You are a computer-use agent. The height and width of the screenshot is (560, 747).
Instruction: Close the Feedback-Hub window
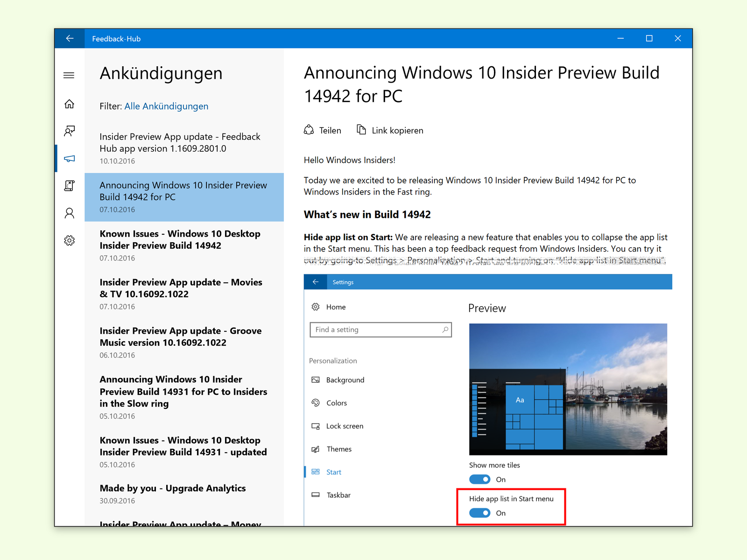coord(678,38)
